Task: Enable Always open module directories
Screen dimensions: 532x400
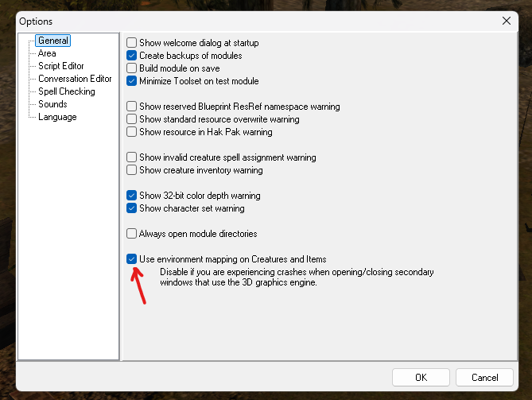Action: tap(132, 234)
